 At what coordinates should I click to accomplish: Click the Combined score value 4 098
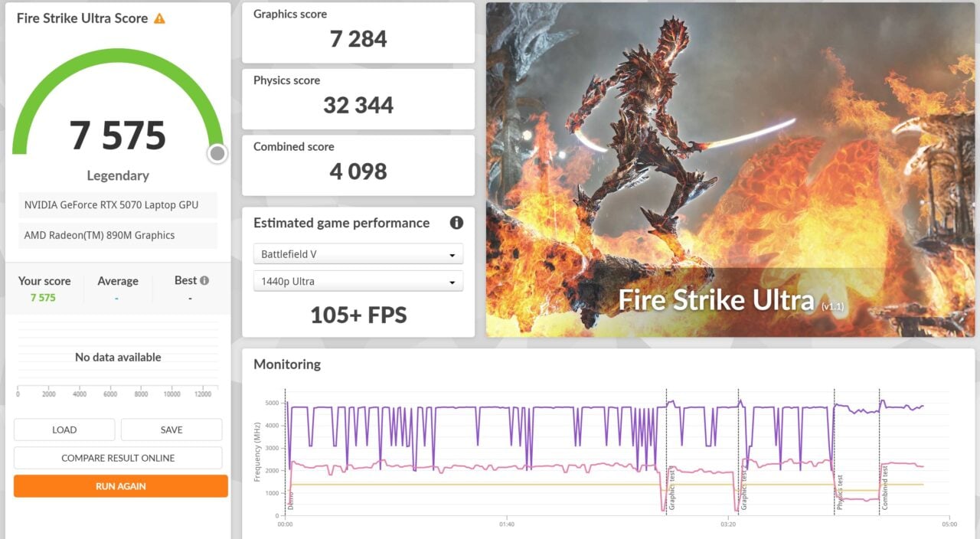click(x=358, y=171)
